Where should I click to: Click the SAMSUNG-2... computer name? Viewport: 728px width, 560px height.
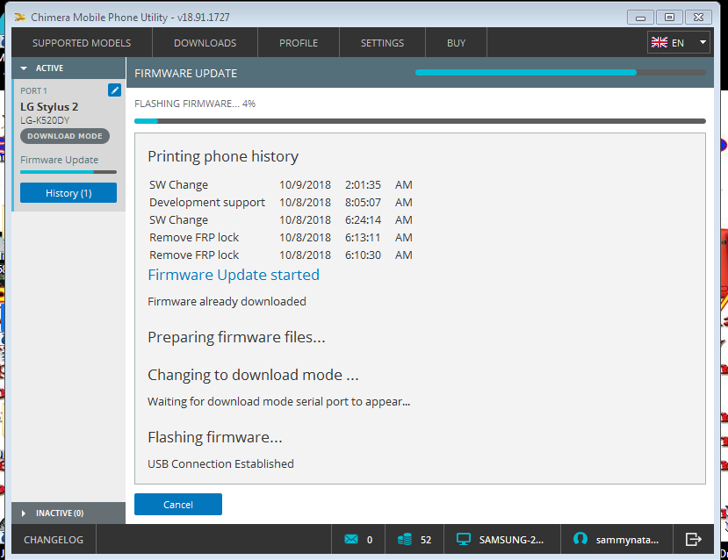click(x=511, y=540)
